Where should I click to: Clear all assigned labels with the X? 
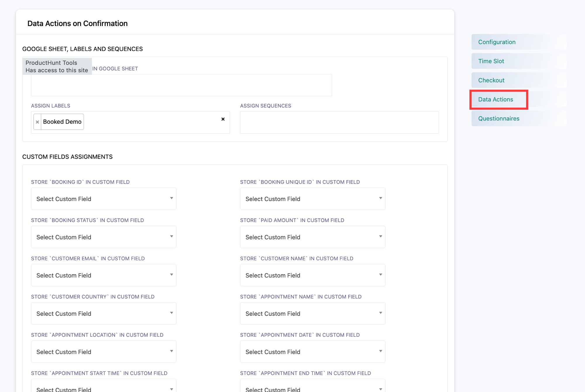(223, 119)
